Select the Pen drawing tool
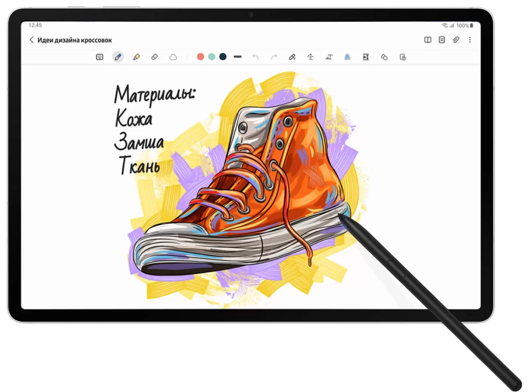This screenshot has height=392, width=532. [118, 57]
